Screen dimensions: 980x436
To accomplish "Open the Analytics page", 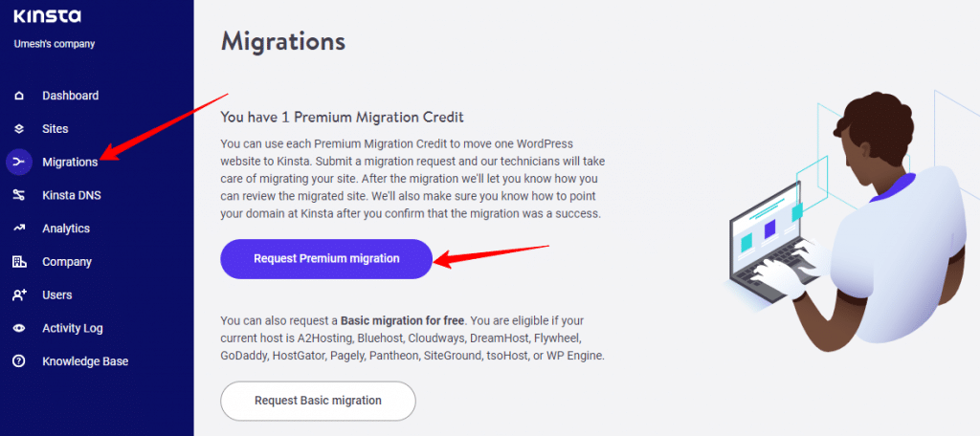I will [66, 228].
